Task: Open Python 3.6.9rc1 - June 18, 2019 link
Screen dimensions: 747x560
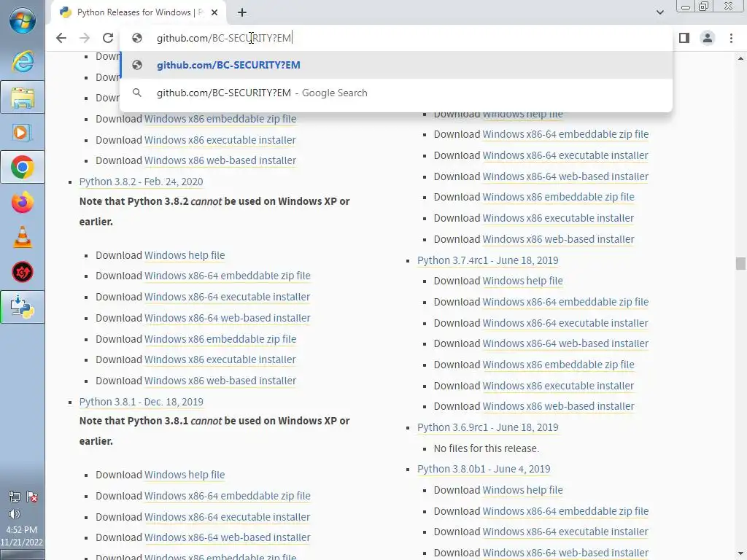Action: 487,427
